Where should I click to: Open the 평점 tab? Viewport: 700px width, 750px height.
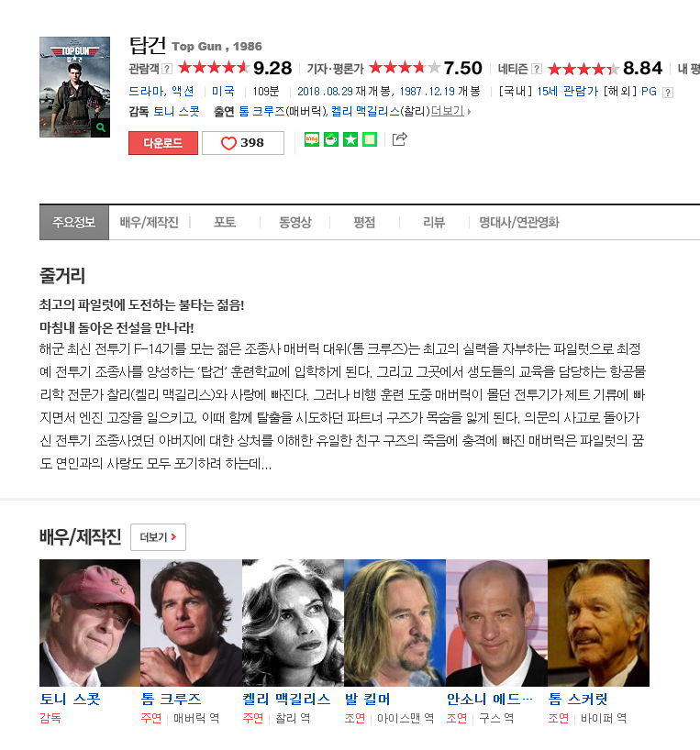364,223
